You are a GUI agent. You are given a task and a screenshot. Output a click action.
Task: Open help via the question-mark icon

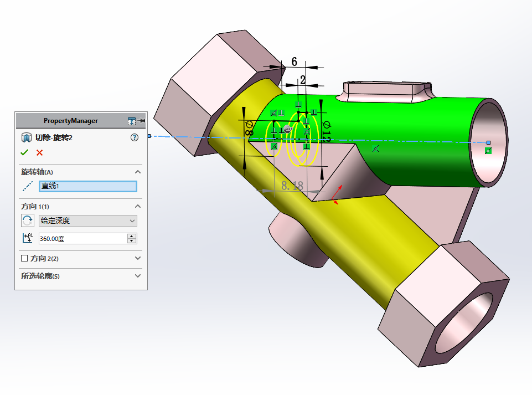(x=135, y=137)
